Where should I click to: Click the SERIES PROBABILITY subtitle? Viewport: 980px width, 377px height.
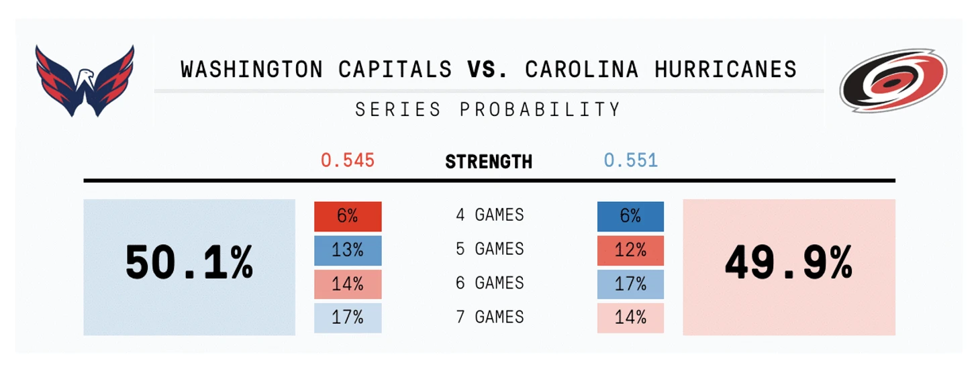(489, 109)
